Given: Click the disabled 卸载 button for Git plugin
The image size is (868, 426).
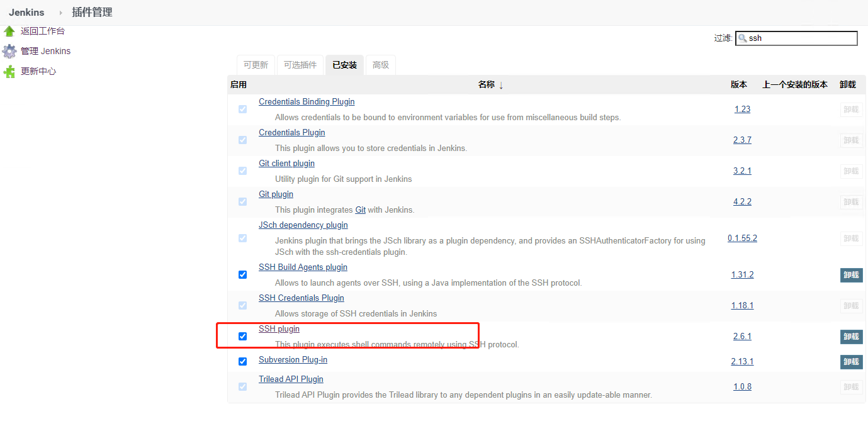Looking at the screenshot, I should pyautogui.click(x=851, y=202).
